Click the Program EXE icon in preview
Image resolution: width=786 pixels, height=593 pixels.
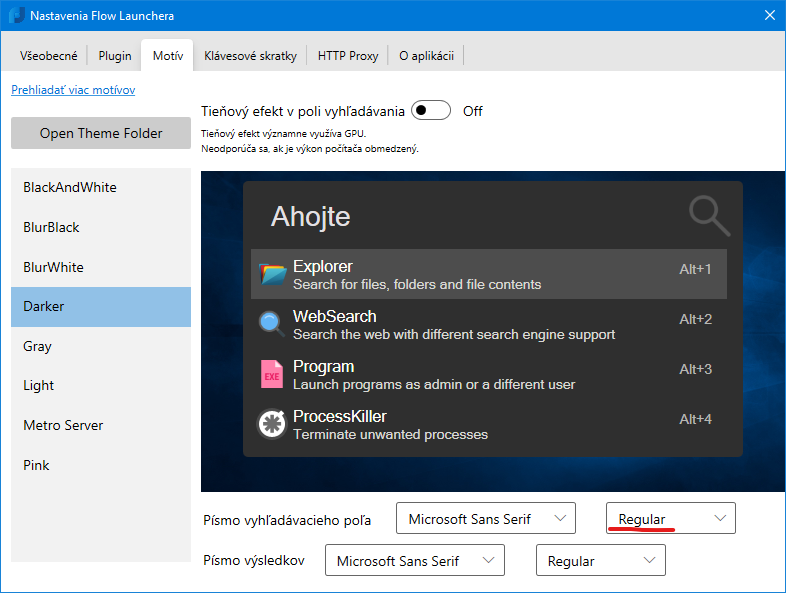point(272,374)
